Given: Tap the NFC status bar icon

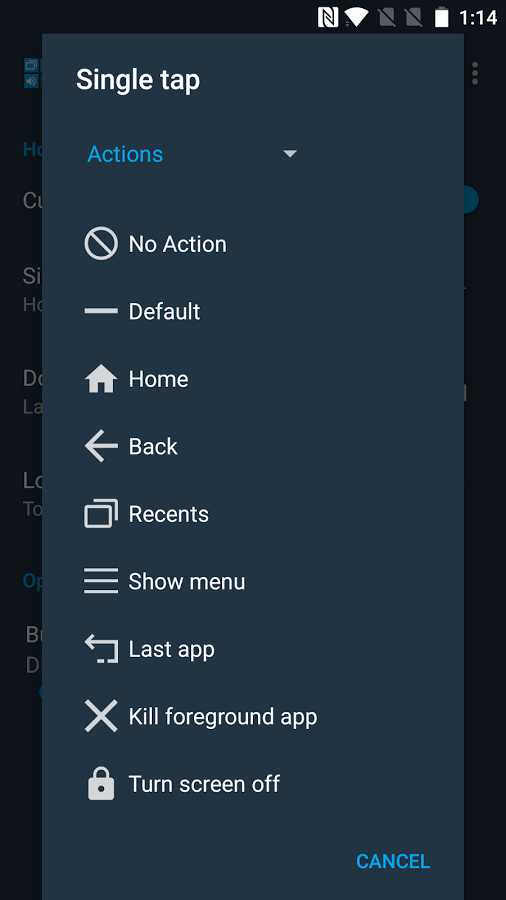Looking at the screenshot, I should (x=328, y=17).
